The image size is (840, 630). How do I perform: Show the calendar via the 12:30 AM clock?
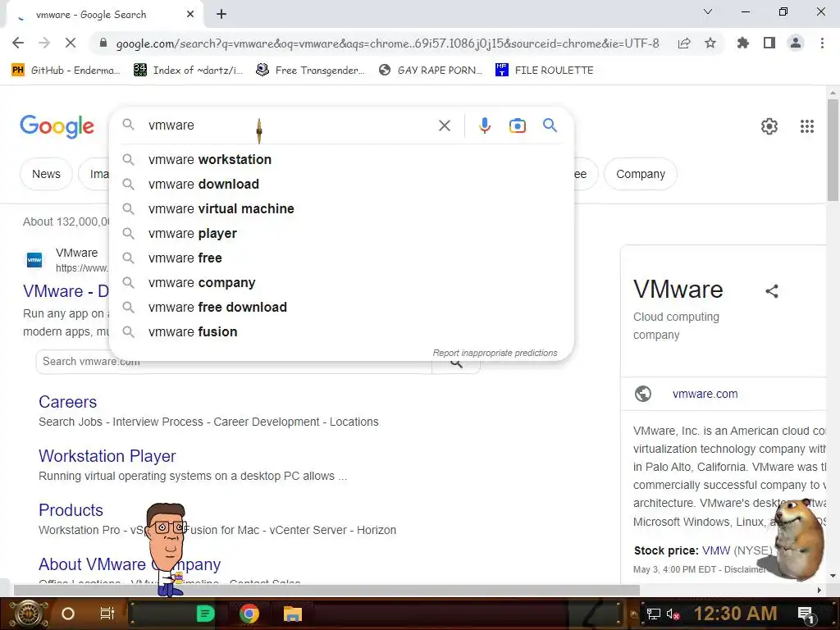pos(735,614)
